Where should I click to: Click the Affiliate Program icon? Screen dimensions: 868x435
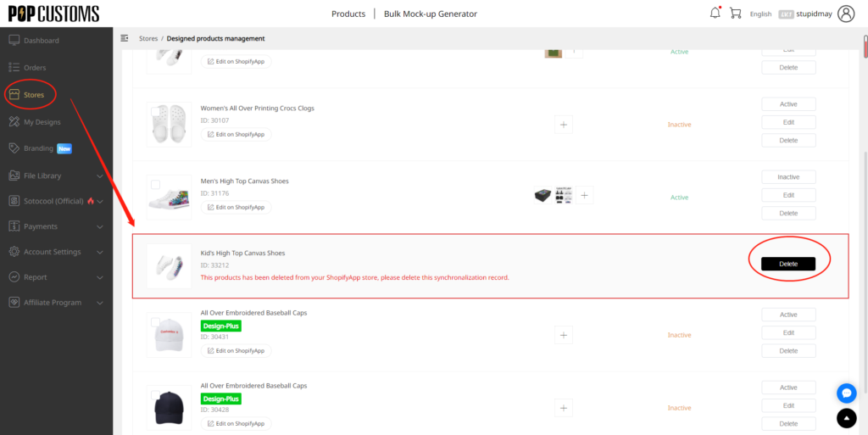pos(14,303)
